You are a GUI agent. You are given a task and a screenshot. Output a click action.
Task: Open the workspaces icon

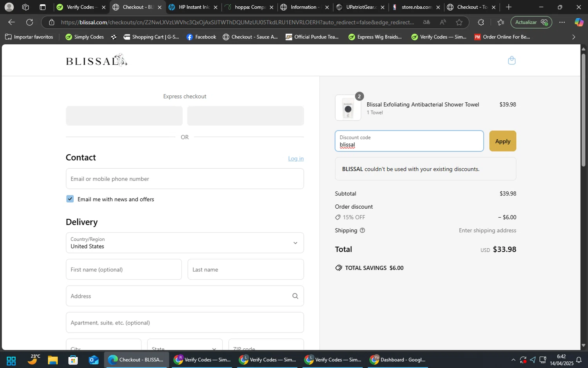tap(26, 7)
